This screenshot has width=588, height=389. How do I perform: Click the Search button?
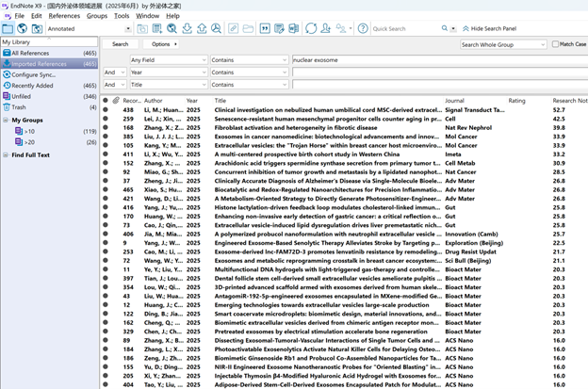coord(120,44)
